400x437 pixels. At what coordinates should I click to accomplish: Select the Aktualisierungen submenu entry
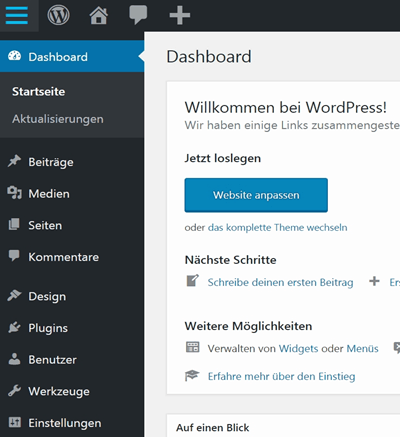(x=58, y=119)
